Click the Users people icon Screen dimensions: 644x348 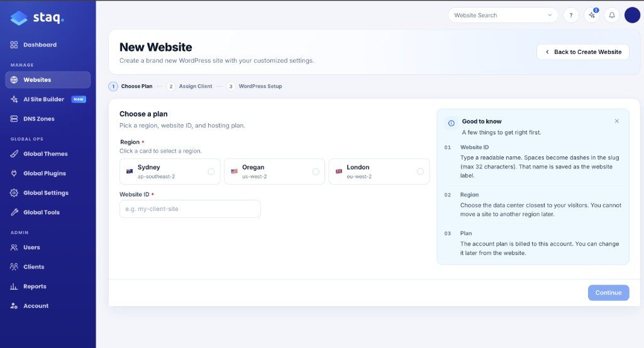pyautogui.click(x=14, y=247)
